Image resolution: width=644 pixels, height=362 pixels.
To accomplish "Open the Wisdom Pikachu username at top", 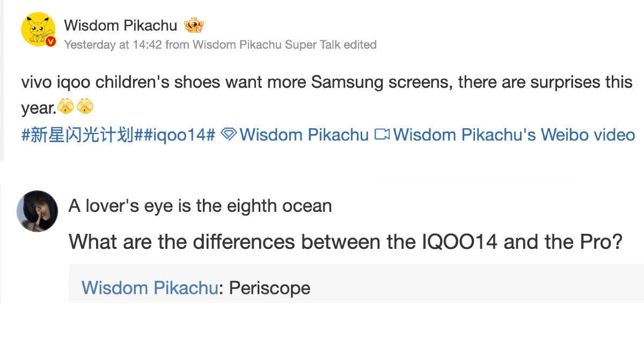I will click(120, 25).
